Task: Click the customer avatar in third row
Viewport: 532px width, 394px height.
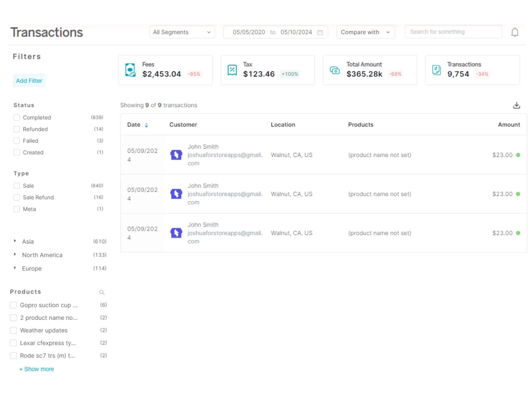Action: pos(176,233)
